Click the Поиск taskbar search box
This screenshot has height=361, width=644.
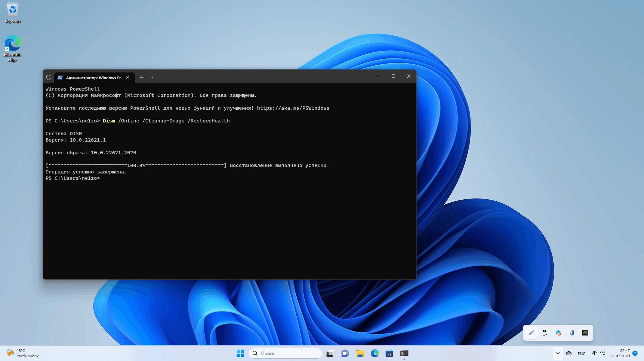coord(286,353)
